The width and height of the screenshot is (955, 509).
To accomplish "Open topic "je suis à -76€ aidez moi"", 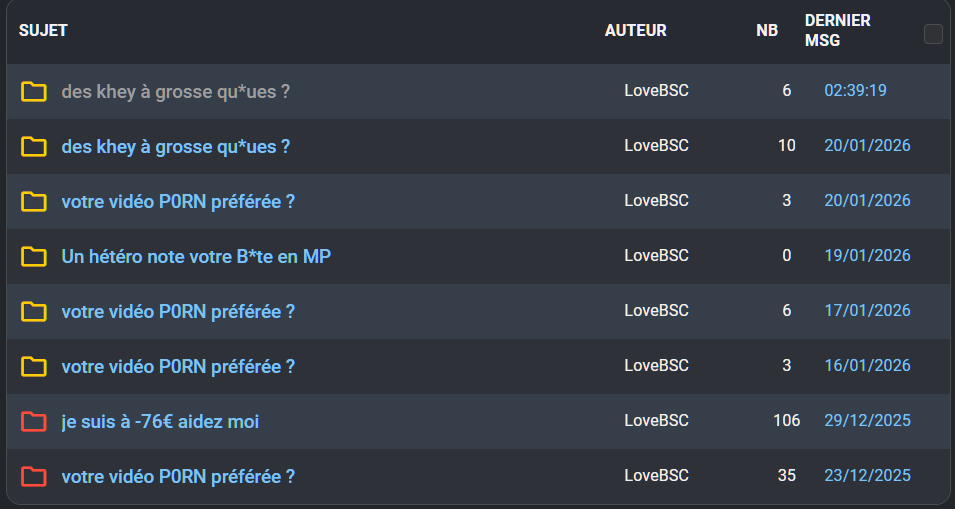I will (x=160, y=422).
